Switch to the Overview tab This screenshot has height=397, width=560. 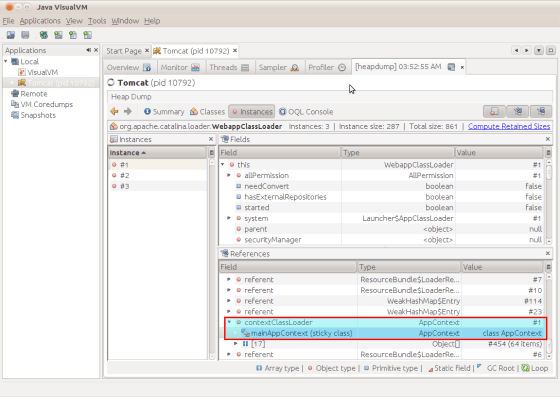tap(129, 67)
